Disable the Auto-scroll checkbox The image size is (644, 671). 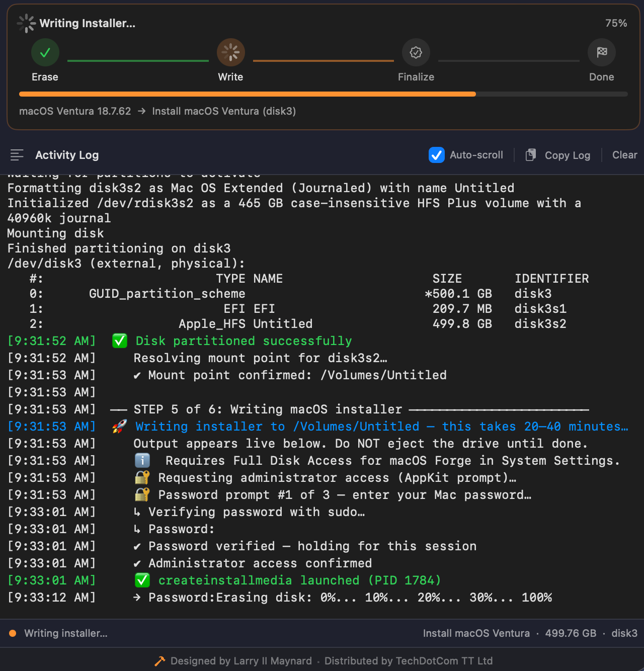tap(437, 155)
